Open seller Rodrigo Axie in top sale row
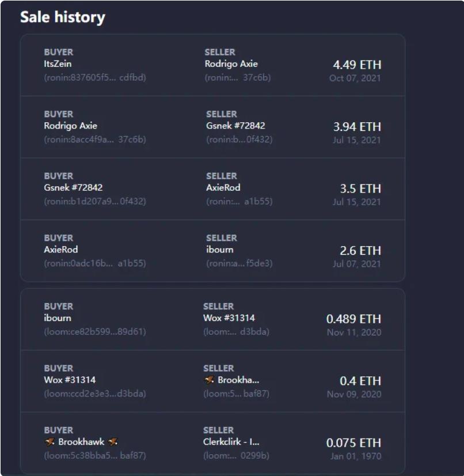 231,64
